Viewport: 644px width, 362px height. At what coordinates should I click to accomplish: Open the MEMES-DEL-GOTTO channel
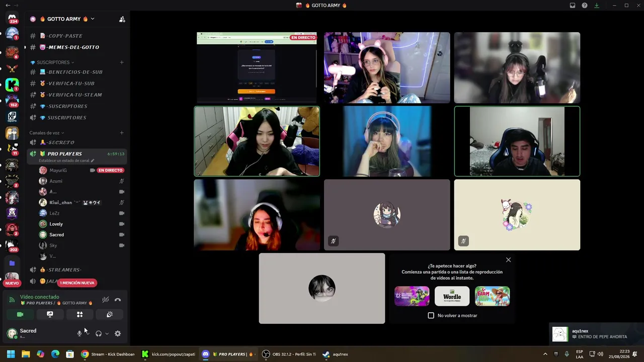76,47
